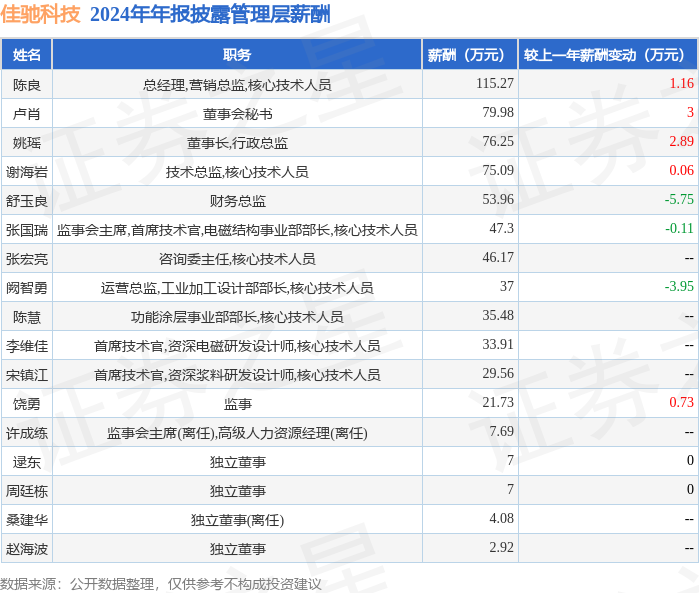Click the salary value 33.91
The height and width of the screenshot is (593, 699).
coord(498,345)
